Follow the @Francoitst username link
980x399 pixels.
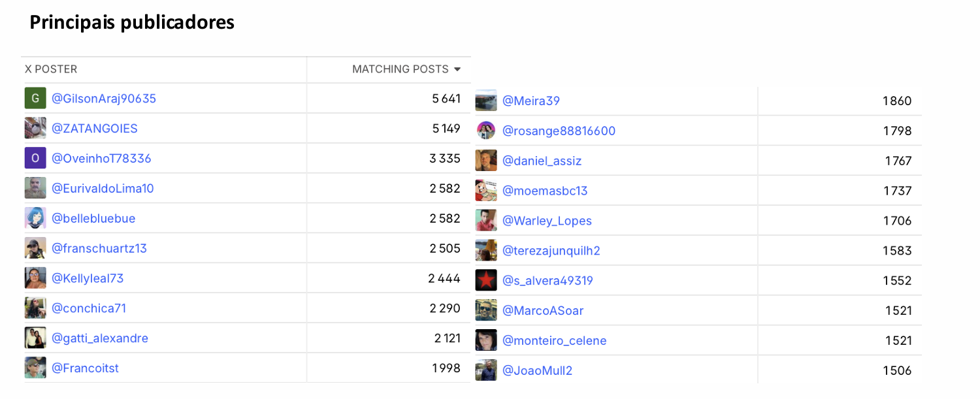[85, 368]
